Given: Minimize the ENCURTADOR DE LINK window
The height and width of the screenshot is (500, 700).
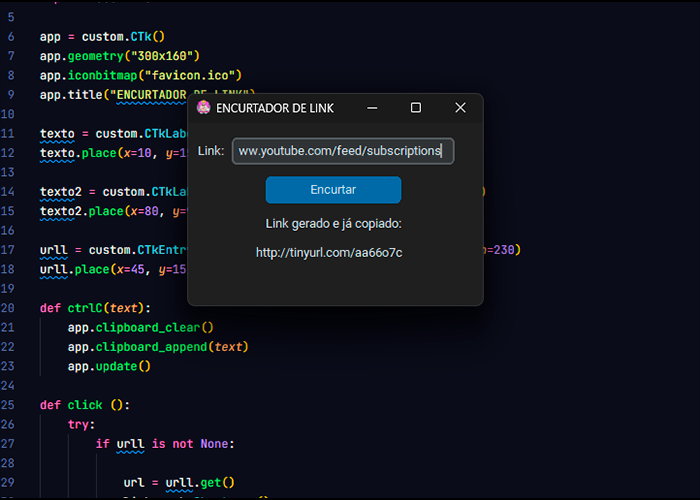Looking at the screenshot, I should point(372,108).
